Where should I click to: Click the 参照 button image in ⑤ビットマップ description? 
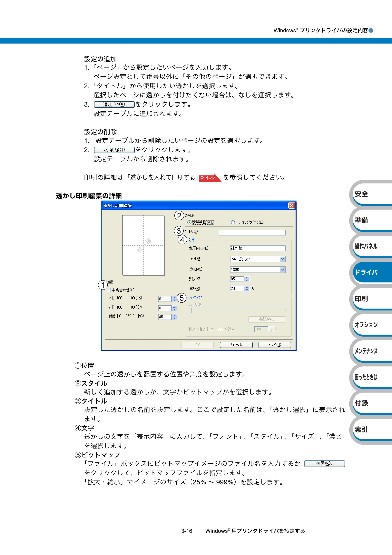[x=325, y=464]
